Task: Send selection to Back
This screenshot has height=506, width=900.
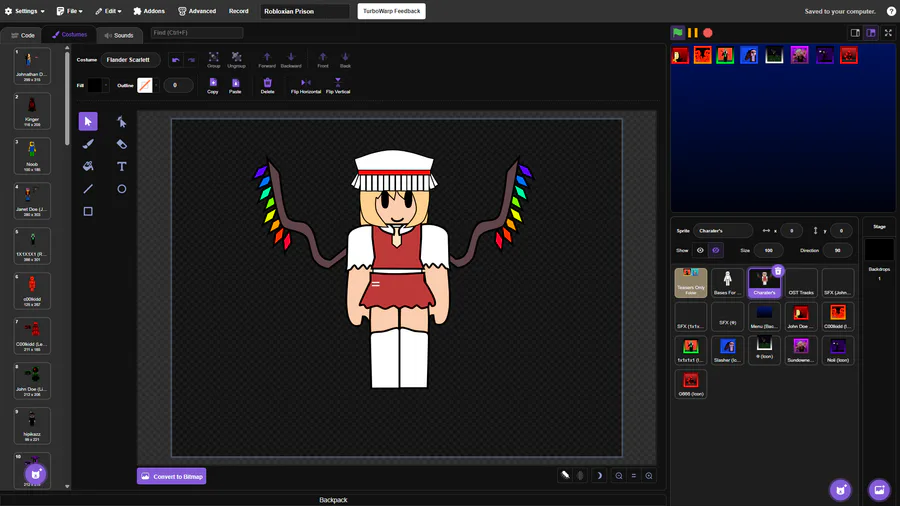Action: tap(345, 60)
